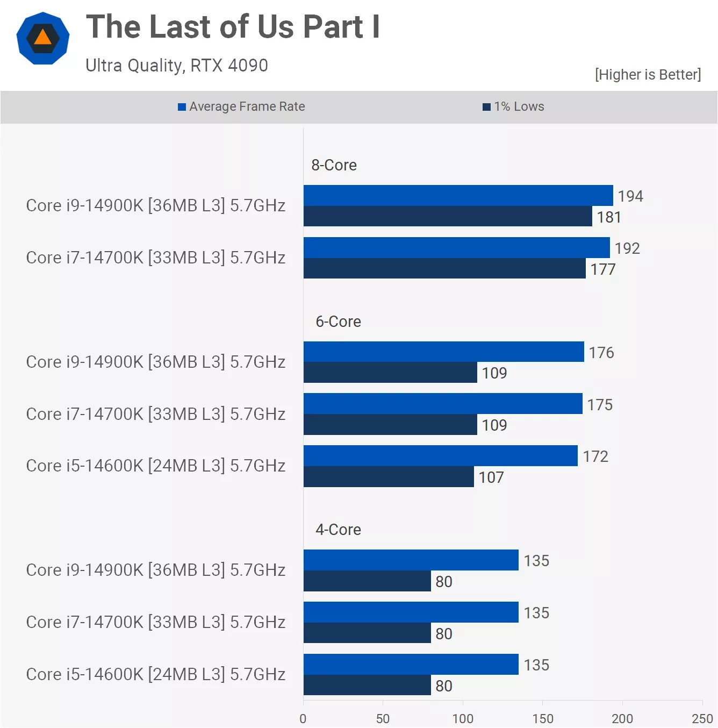Click the '[Higher is Better]' note
The image size is (718, 728).
tap(648, 74)
